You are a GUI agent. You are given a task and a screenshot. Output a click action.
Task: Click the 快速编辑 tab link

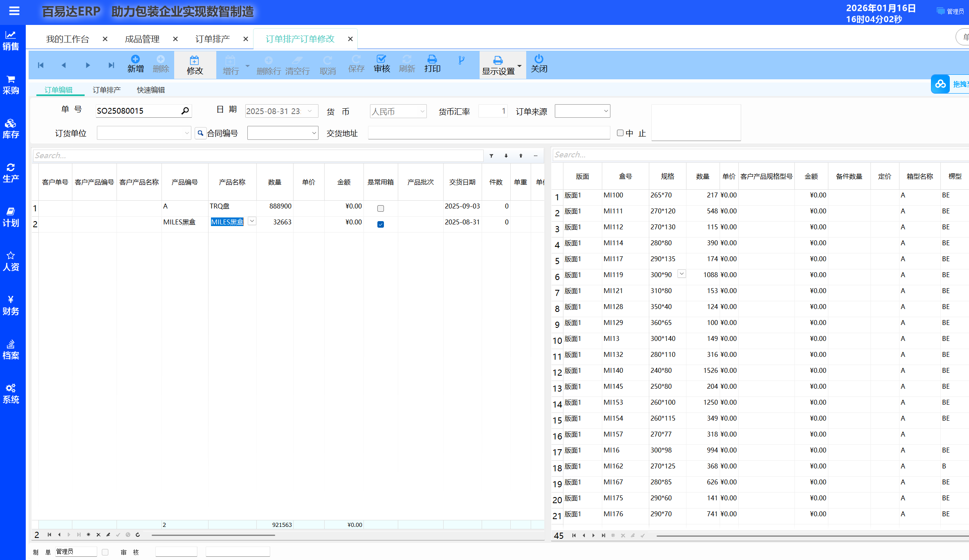[x=151, y=90]
